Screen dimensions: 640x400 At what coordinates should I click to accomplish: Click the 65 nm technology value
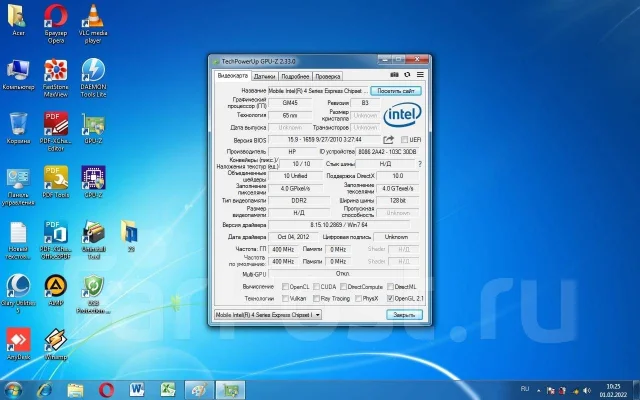[x=290, y=116]
